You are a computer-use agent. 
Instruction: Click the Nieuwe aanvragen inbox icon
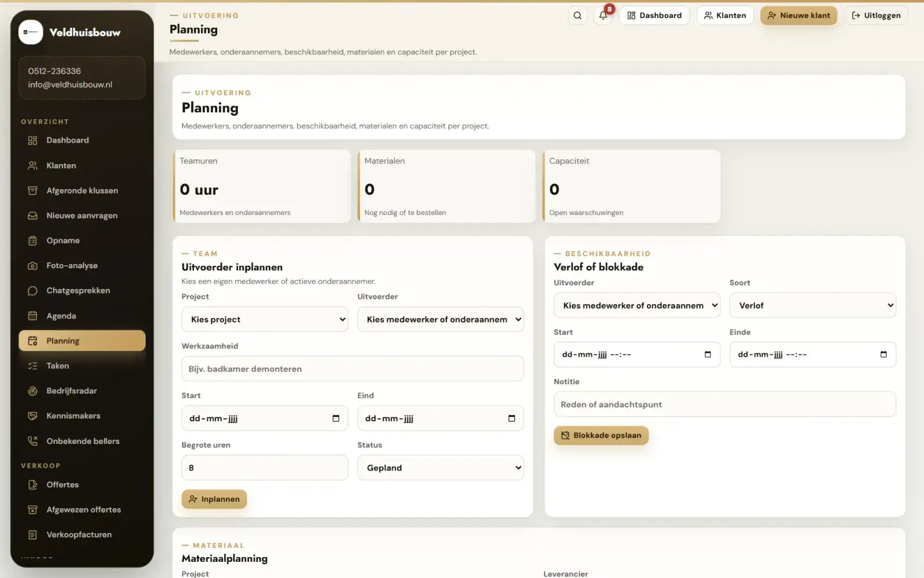(32, 216)
